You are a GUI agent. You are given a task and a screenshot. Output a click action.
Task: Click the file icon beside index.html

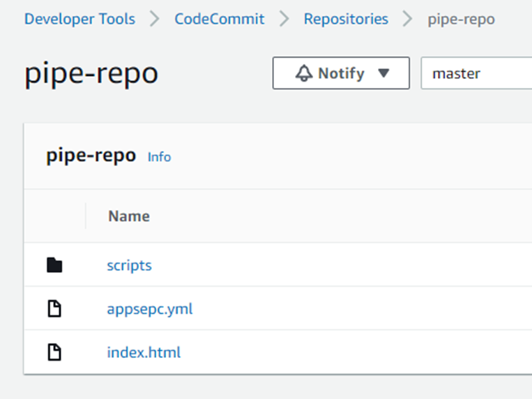(x=54, y=352)
